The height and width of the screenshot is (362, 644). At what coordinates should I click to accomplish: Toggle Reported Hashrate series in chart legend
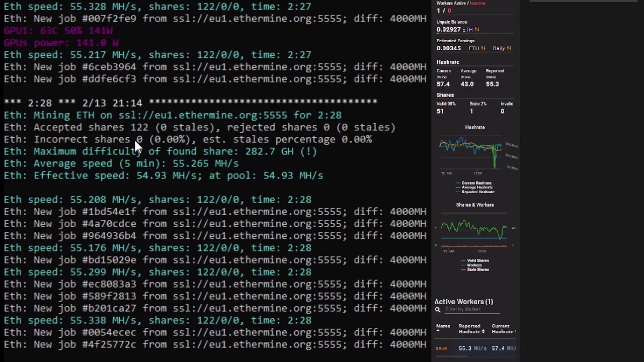[475, 192]
